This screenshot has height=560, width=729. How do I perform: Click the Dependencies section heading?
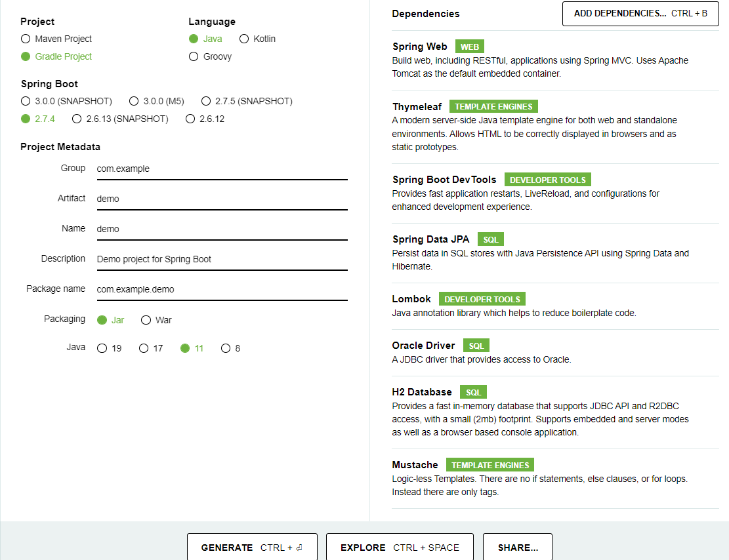click(x=425, y=14)
